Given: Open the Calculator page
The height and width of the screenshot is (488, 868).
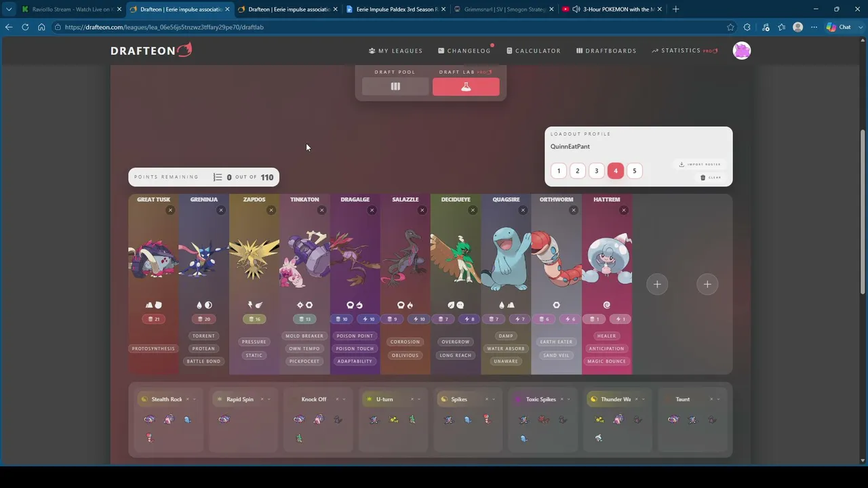Looking at the screenshot, I should [x=533, y=51].
